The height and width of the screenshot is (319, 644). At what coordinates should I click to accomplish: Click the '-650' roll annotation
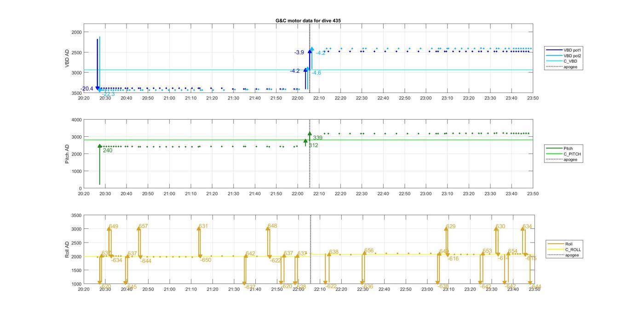tap(206, 260)
